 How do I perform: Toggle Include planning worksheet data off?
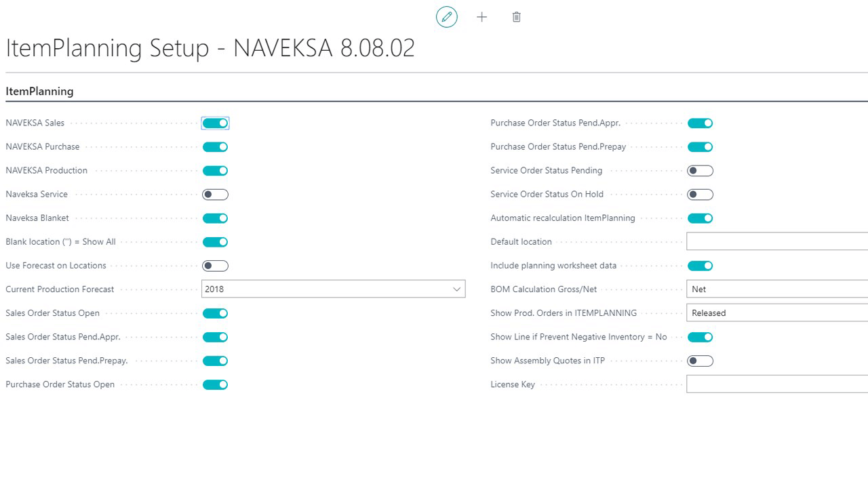[x=700, y=266]
